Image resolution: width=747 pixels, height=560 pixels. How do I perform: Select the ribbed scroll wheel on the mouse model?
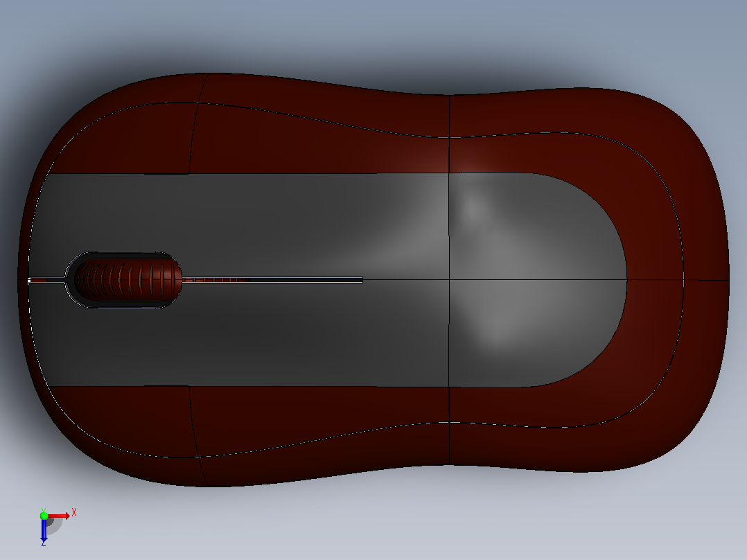(128, 280)
